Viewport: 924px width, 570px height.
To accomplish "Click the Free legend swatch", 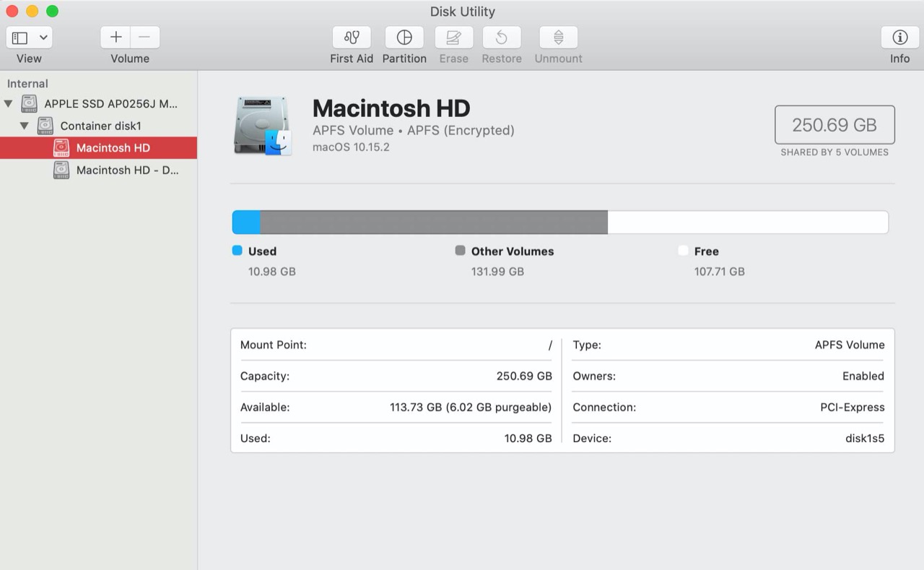I will click(682, 251).
